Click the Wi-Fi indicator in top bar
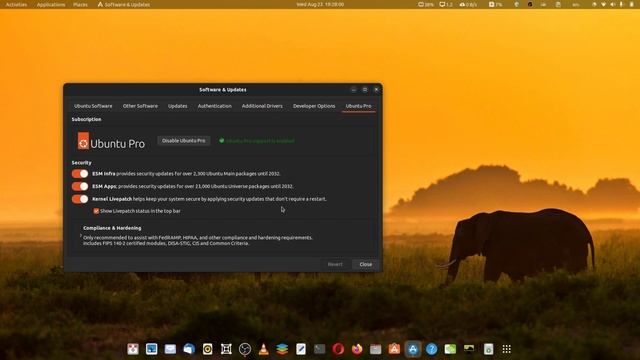The image size is (640, 360). click(x=604, y=4)
